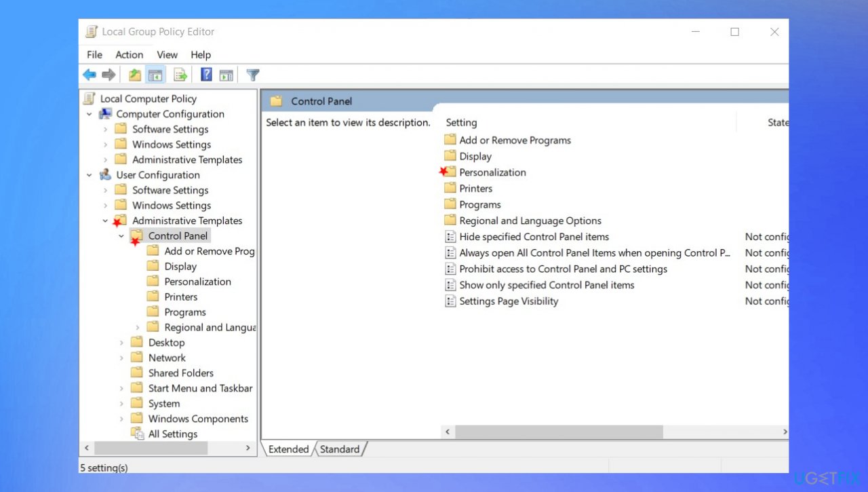The width and height of the screenshot is (868, 492).
Task: Expand the Regional and Language tree node
Action: 138,327
